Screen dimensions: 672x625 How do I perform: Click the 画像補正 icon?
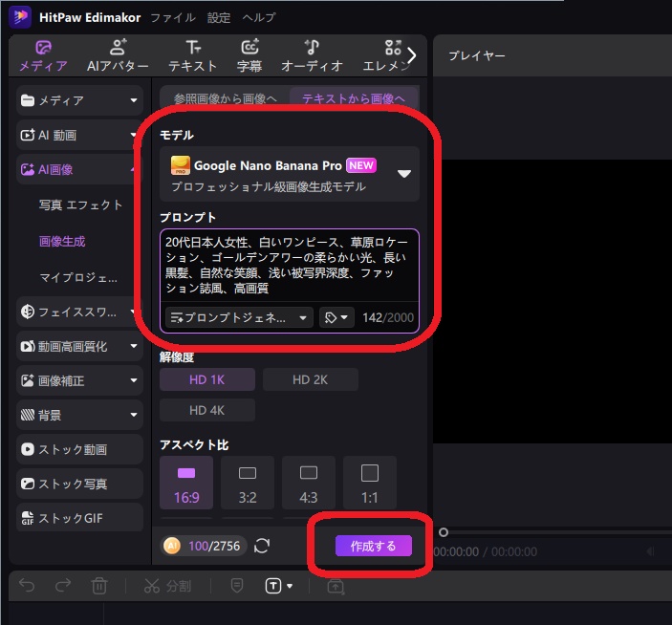click(x=28, y=380)
